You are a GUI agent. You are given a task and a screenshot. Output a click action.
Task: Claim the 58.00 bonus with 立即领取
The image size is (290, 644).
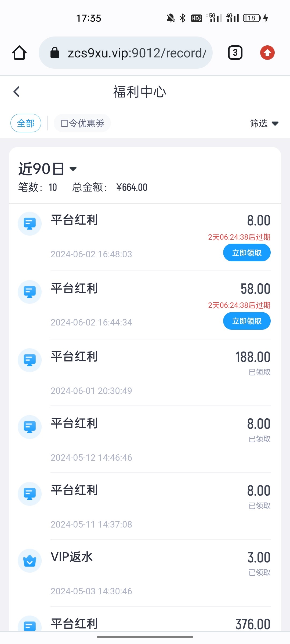pos(247,321)
